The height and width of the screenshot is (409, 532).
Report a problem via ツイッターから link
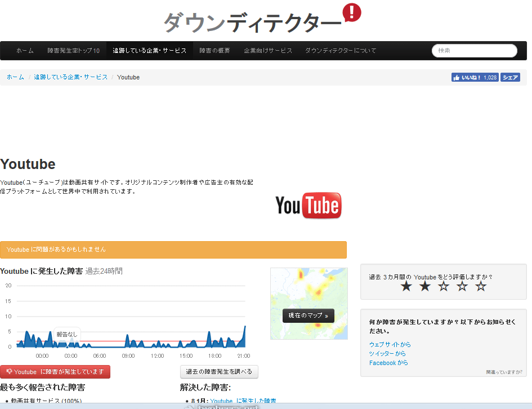point(387,354)
